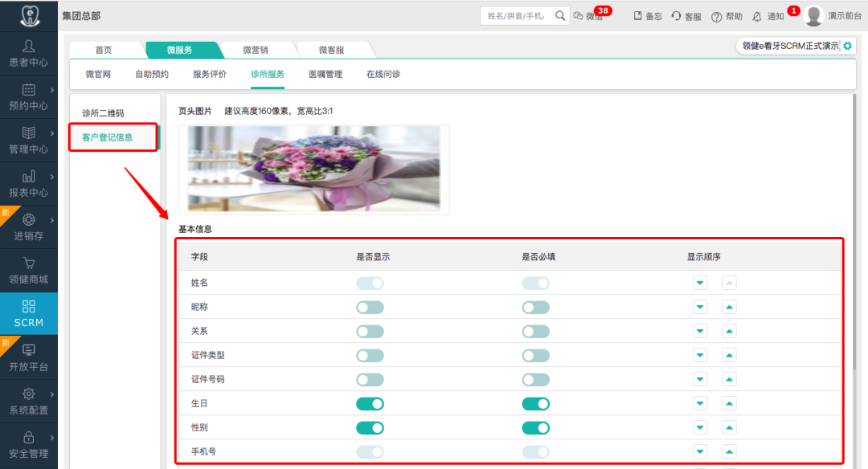Switch to 首页 tab
868x469 pixels.
(x=104, y=50)
